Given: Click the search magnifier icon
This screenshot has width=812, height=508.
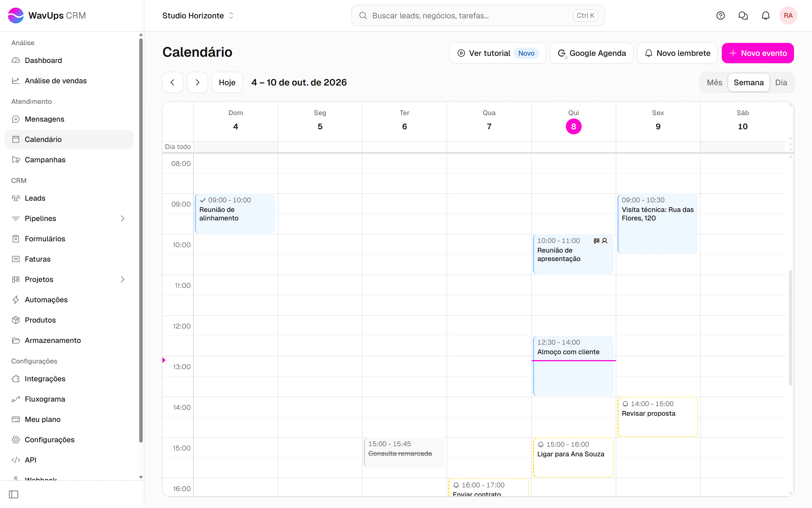Looking at the screenshot, I should coord(363,16).
